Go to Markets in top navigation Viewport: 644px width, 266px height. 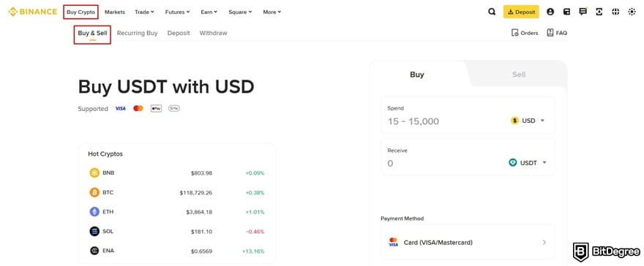(115, 12)
